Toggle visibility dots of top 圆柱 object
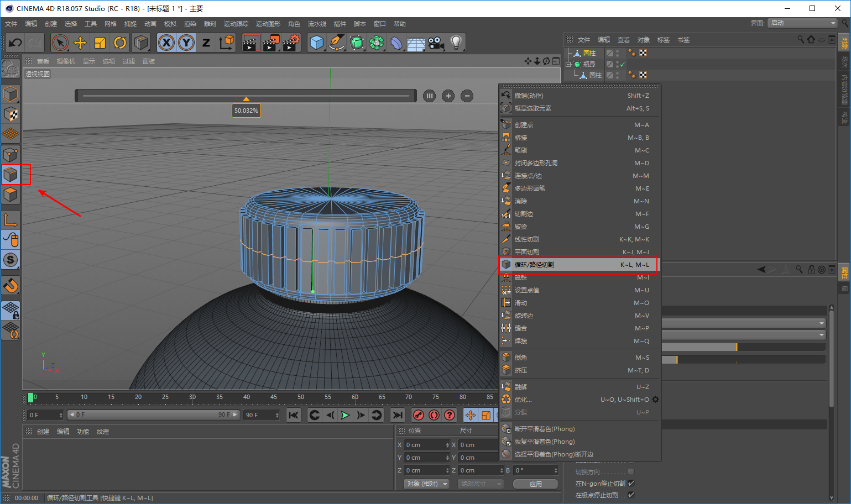The height and width of the screenshot is (504, 851). [x=617, y=53]
